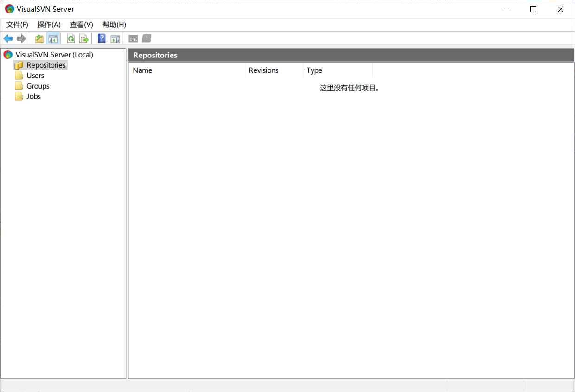
Task: Select the Users node in the sidebar
Action: [35, 75]
